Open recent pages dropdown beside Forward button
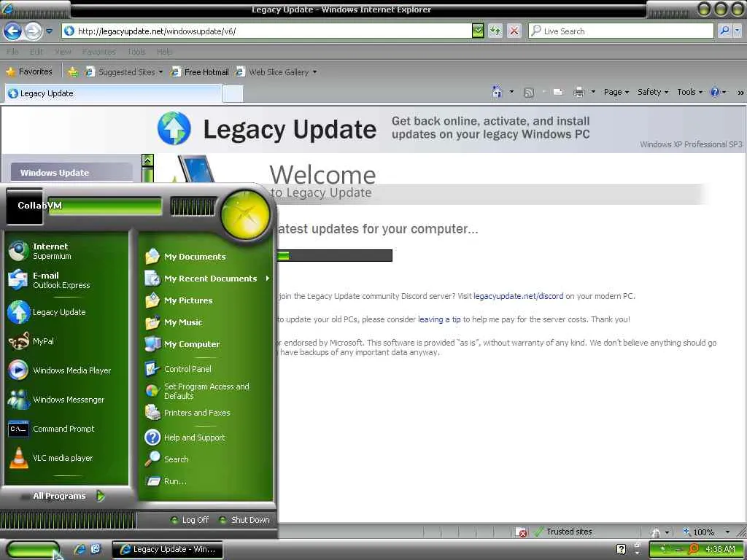This screenshot has width=747, height=560. tap(49, 31)
